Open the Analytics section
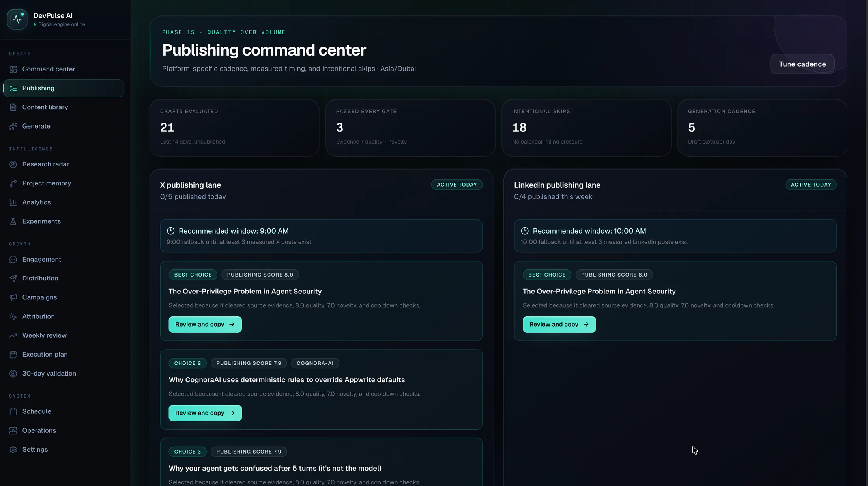 (64, 202)
